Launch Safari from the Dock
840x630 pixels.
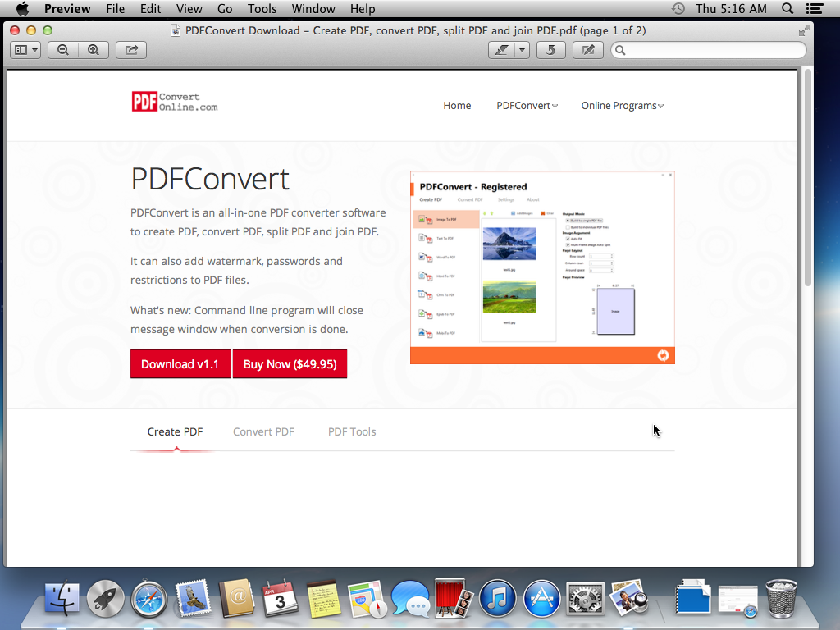149,598
